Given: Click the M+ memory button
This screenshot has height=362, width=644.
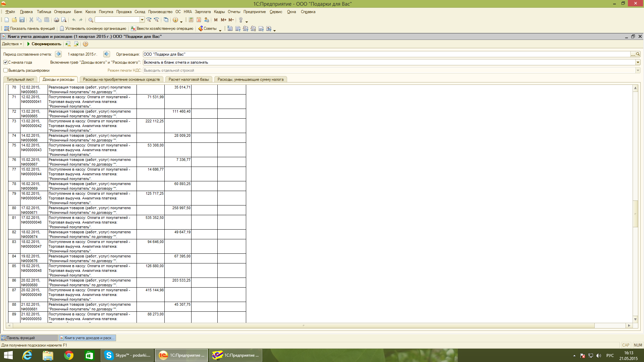Looking at the screenshot, I should [223, 20].
